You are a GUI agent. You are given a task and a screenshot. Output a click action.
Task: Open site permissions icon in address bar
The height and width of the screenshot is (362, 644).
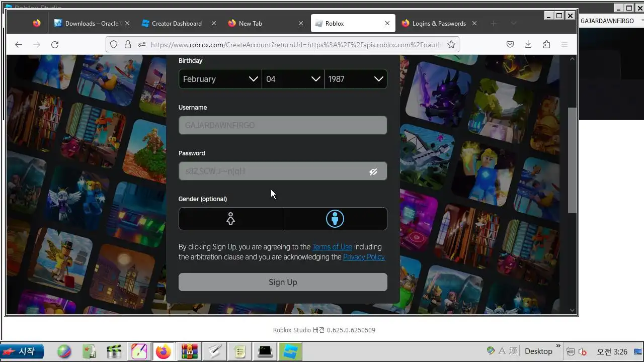[x=141, y=44]
